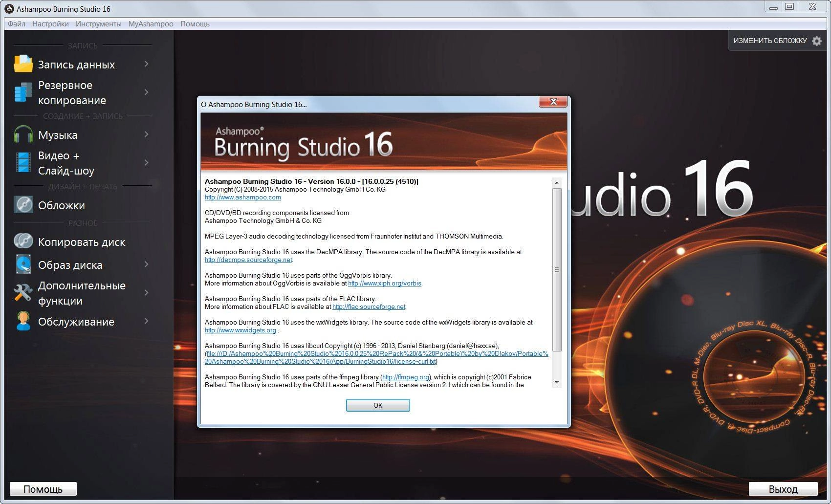Select the Обложки menu entry

click(x=62, y=205)
